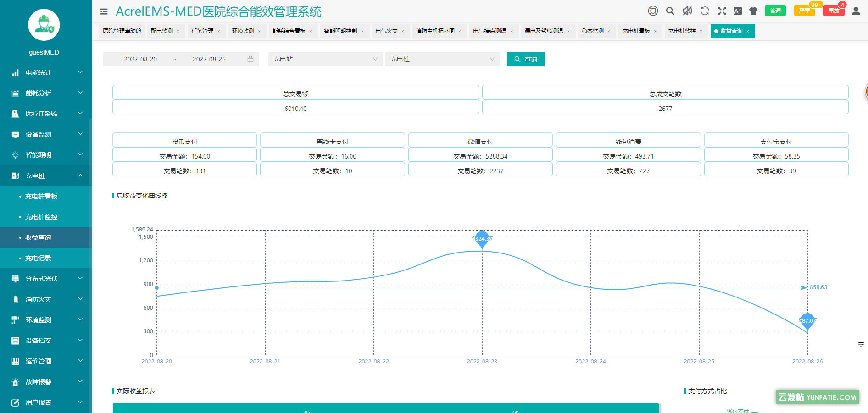868x413 pixels.
Task: Toggle the sidebar with the hamburger icon
Action: 104,11
